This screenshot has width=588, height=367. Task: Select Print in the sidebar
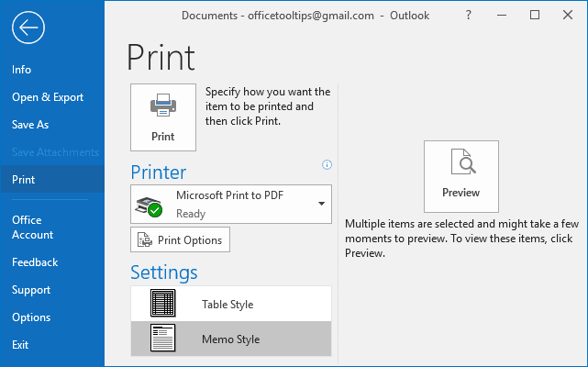52,180
